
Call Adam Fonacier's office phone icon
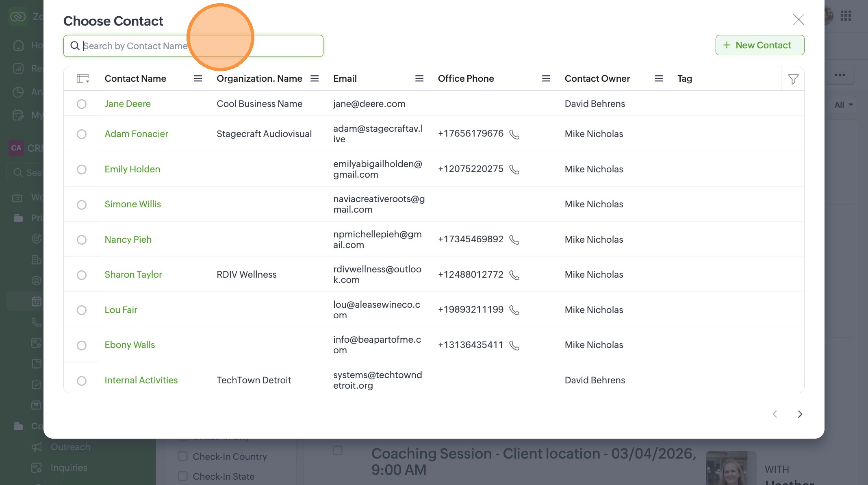click(x=514, y=134)
